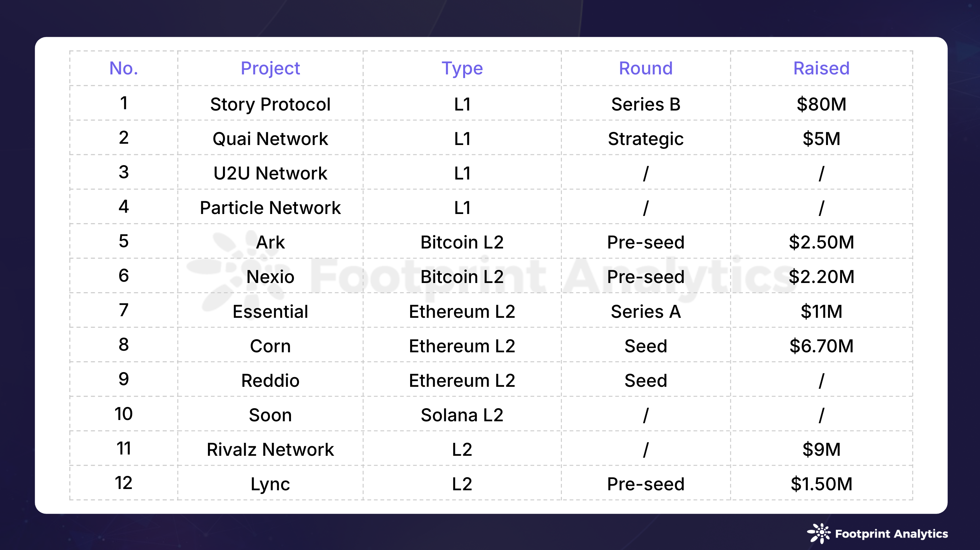Image resolution: width=980 pixels, height=550 pixels.
Task: Click the Rivalz Network project name
Action: click(270, 450)
